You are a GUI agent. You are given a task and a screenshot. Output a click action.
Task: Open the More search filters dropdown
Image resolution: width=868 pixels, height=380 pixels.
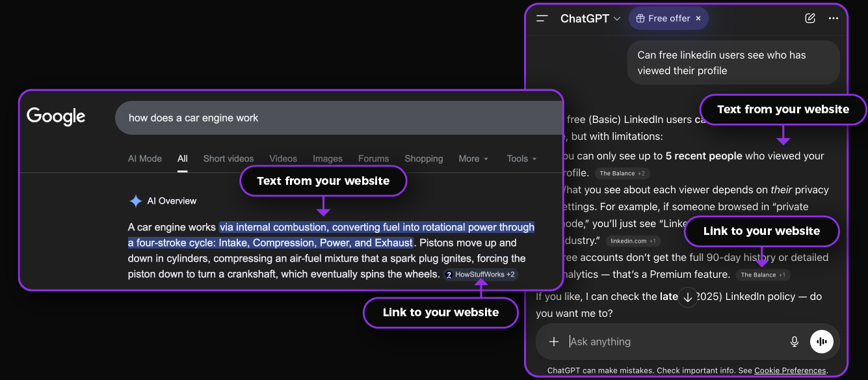473,159
